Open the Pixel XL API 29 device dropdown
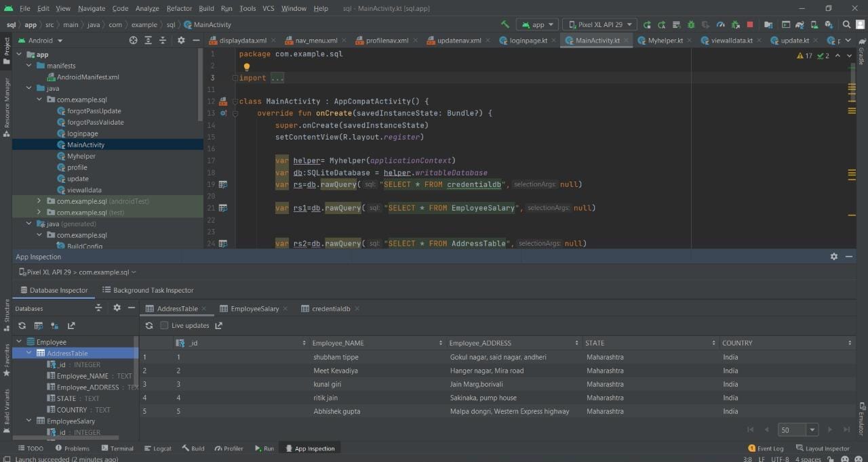The height and width of the screenshot is (462, 868). (x=599, y=24)
